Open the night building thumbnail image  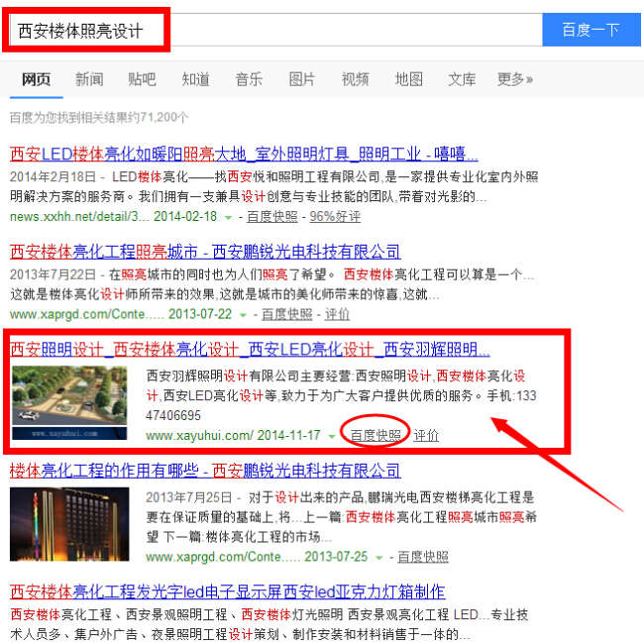(x=69, y=524)
